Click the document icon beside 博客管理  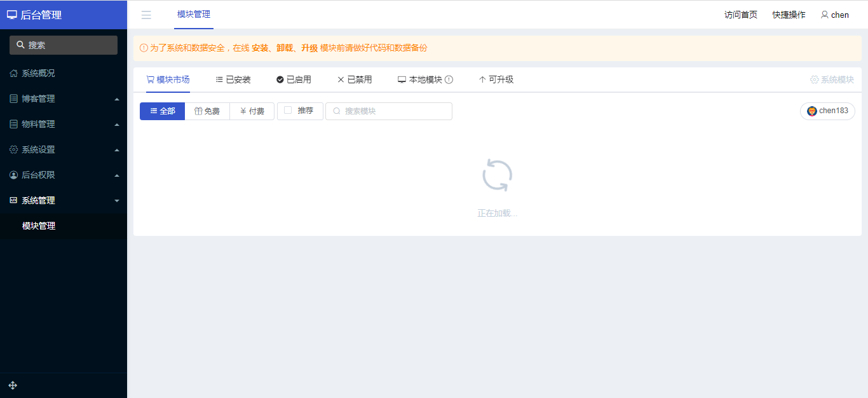pos(13,99)
